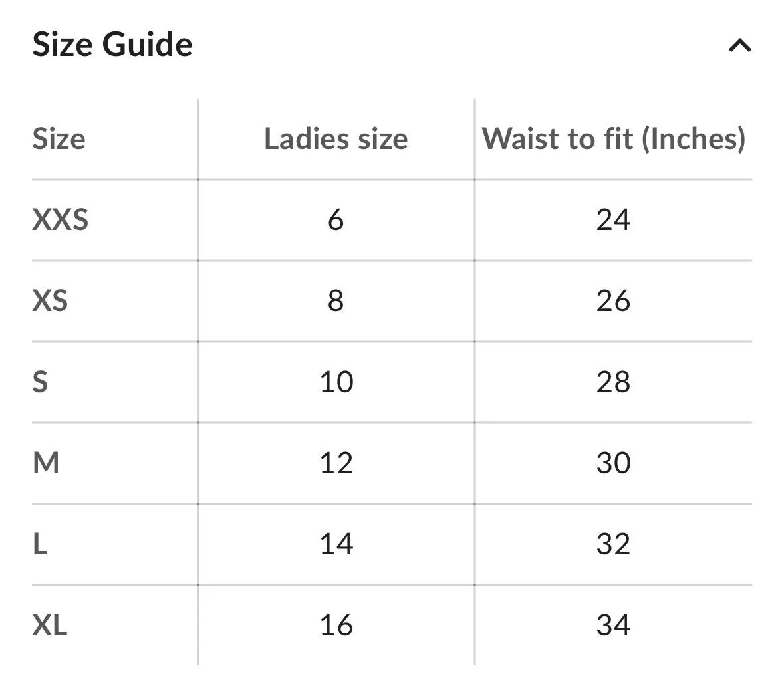Click ladies size 6 cell
This screenshot has width=784, height=688.
(336, 220)
